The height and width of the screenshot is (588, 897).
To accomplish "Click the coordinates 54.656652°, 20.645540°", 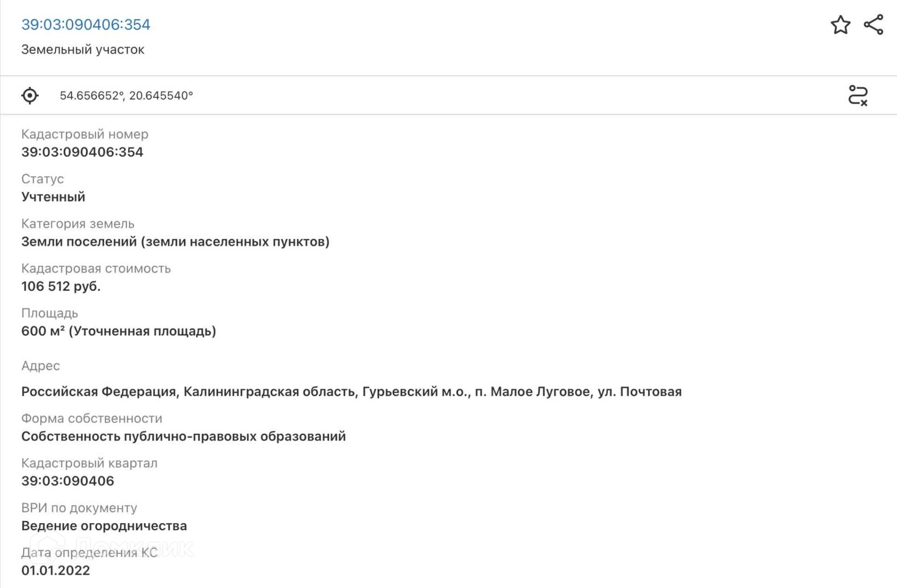I will tap(126, 95).
